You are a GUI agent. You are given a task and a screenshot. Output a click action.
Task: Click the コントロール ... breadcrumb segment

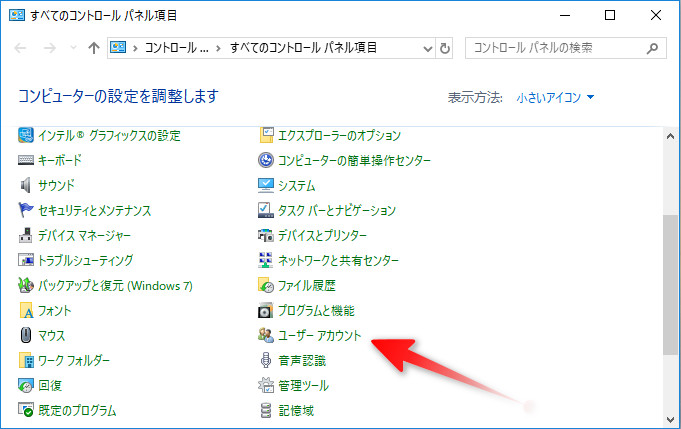[x=176, y=48]
